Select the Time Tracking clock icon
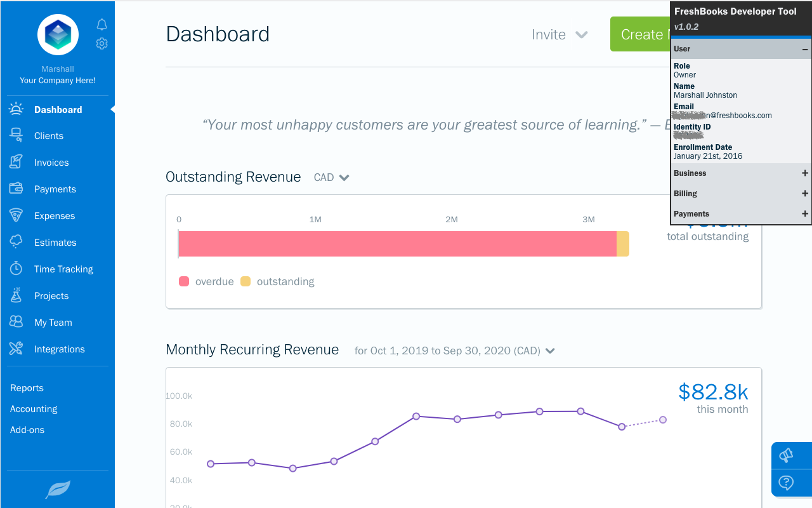The image size is (812, 508). [x=16, y=269]
